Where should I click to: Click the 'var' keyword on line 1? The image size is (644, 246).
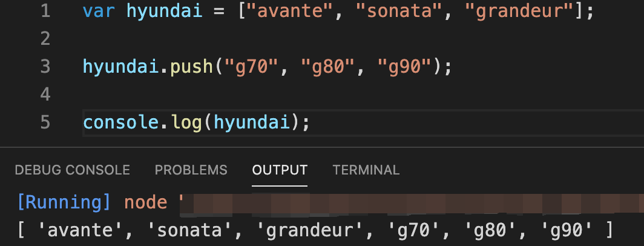(99, 12)
